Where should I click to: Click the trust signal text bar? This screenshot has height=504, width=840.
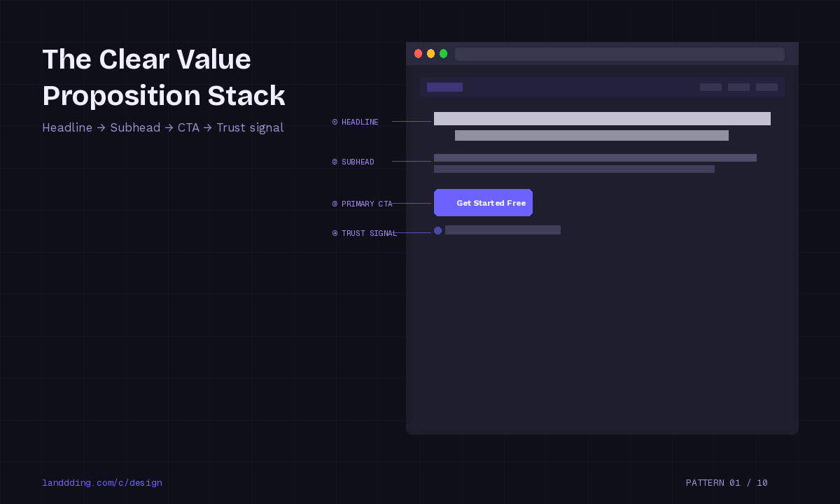pos(503,230)
